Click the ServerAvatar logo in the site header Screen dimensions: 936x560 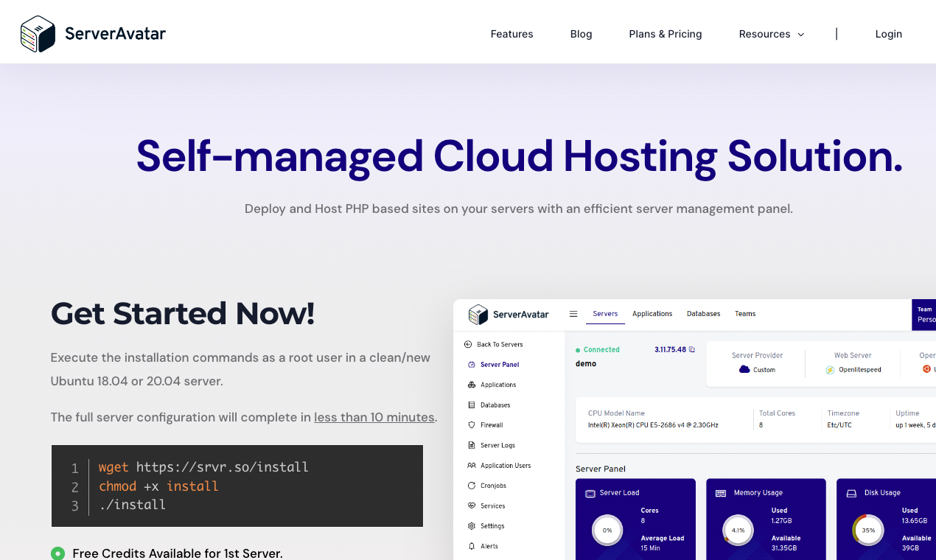click(93, 34)
